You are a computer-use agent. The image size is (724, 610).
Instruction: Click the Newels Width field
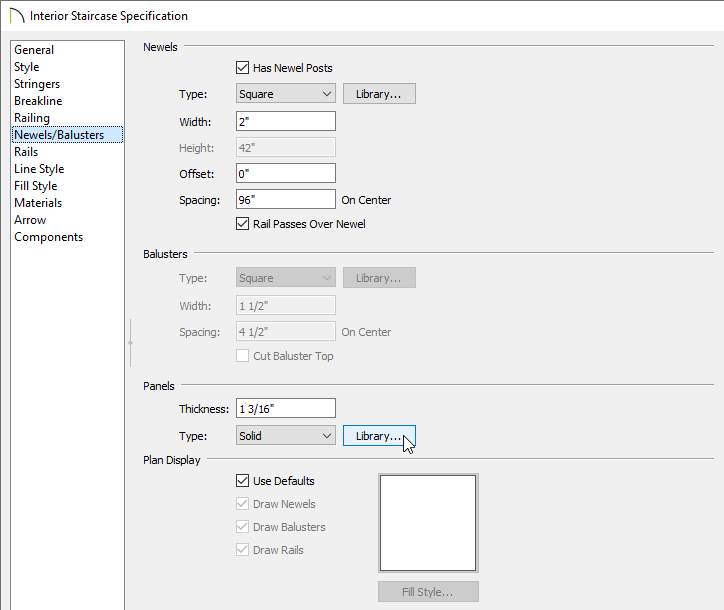(x=286, y=121)
